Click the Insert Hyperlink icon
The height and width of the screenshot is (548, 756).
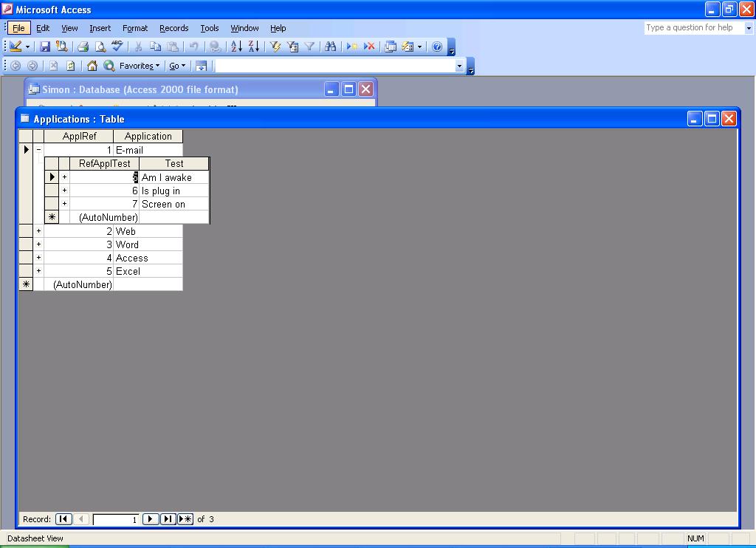tap(216, 47)
